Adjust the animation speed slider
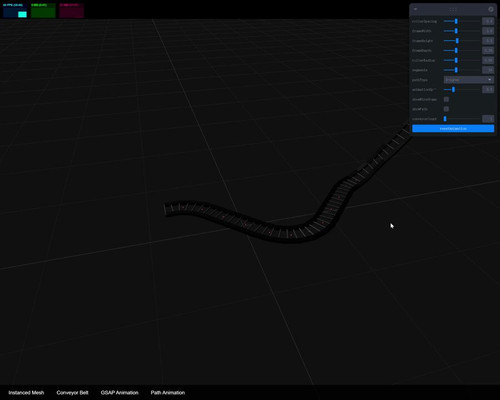 point(462,89)
